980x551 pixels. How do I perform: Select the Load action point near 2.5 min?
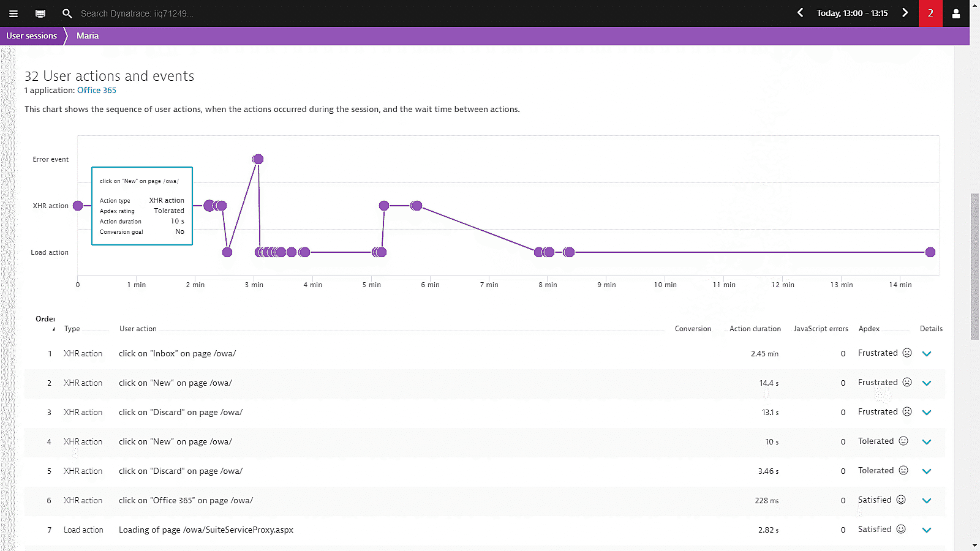click(x=227, y=252)
